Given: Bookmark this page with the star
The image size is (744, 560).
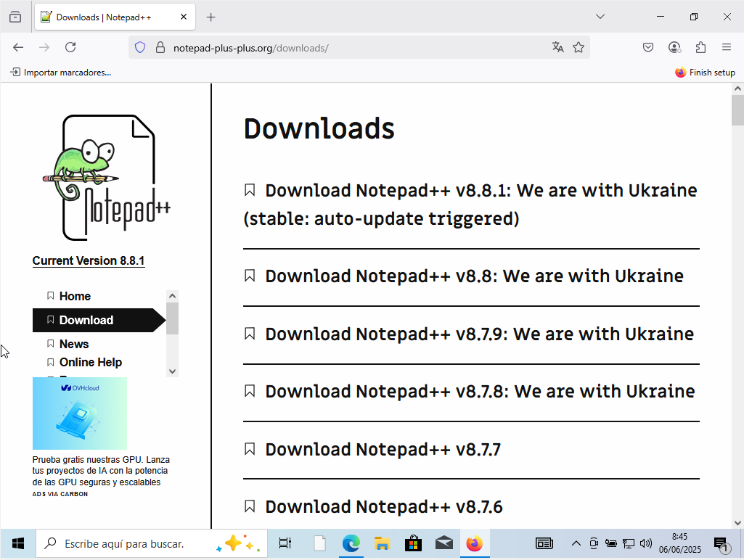Looking at the screenshot, I should [579, 47].
